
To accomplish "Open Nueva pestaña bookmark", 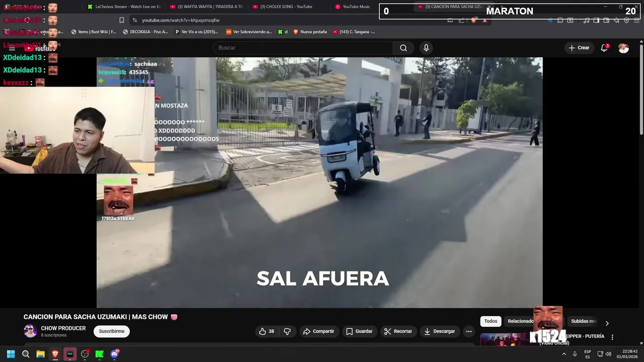I will (x=310, y=32).
